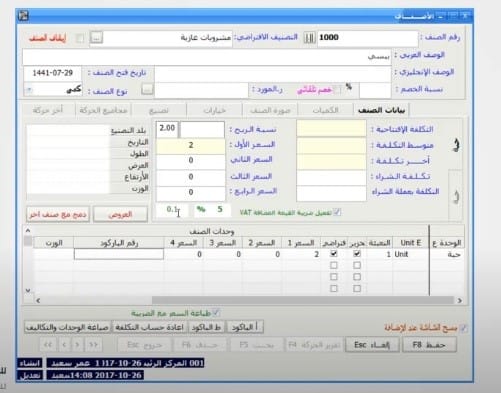This screenshot has width=501, height=393.
Task: Open classification browse button beside مشروبات غازية
Action: point(96,38)
